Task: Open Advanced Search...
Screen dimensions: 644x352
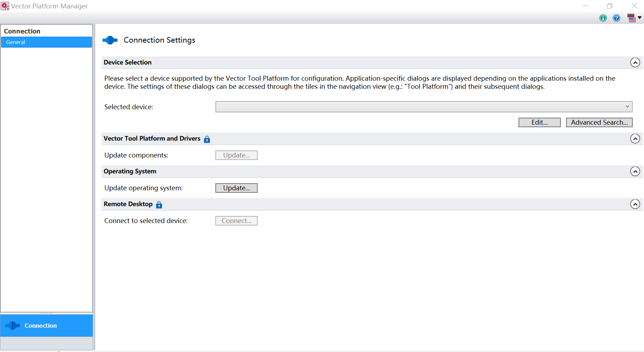Action: tap(599, 122)
